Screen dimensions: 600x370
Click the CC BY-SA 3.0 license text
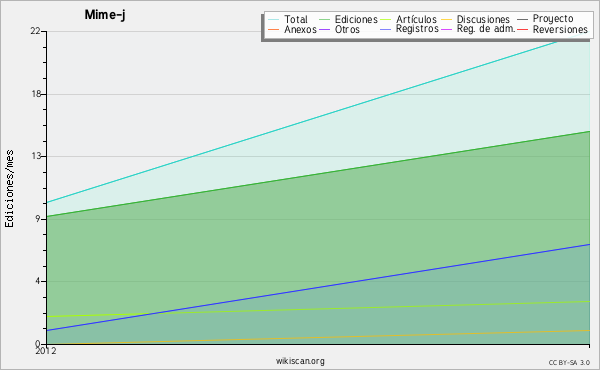tap(569, 362)
